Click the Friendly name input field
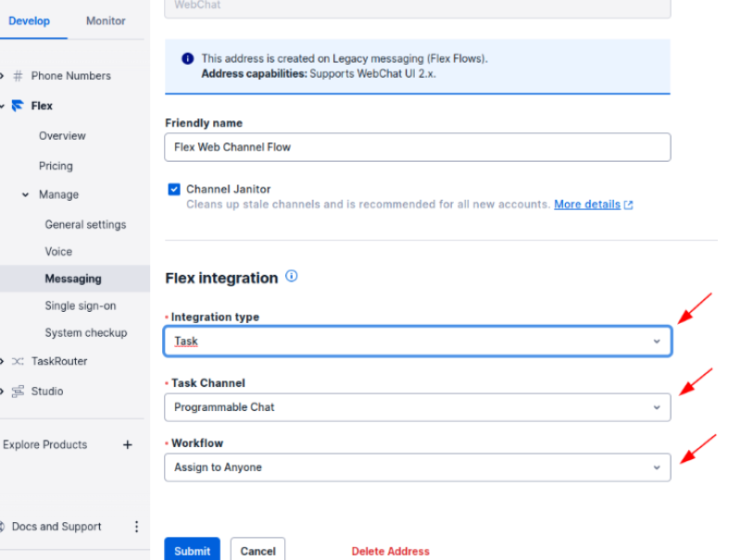This screenshot has height=560, width=741. [418, 147]
